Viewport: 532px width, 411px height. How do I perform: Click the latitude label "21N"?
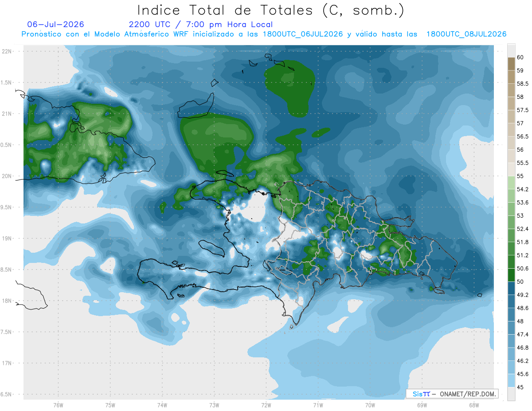tap(7, 114)
